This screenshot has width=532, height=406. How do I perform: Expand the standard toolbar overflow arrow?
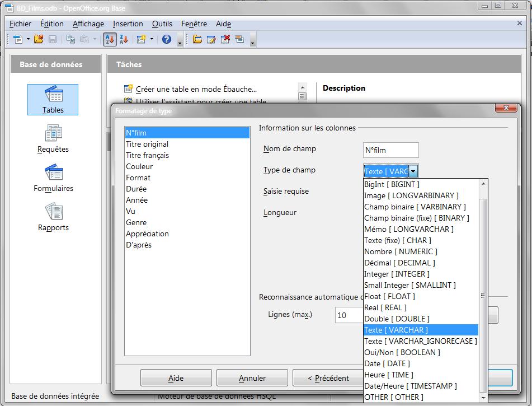point(180,41)
